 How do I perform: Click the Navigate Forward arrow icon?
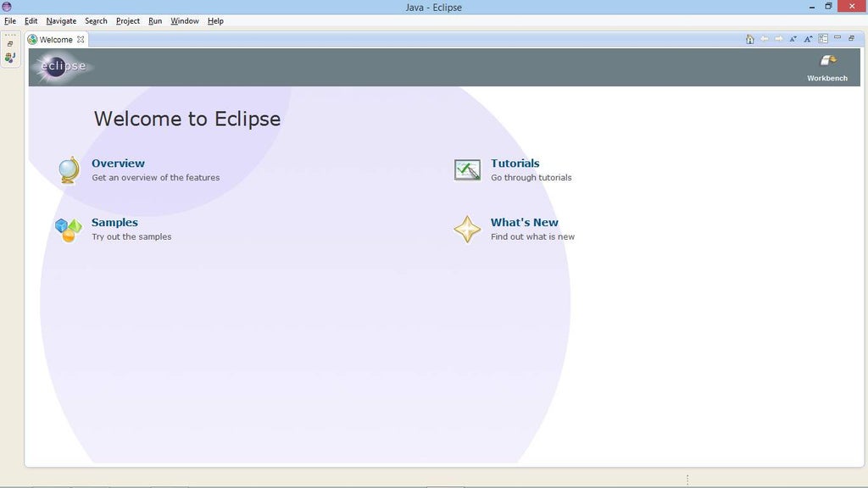[x=779, y=39]
